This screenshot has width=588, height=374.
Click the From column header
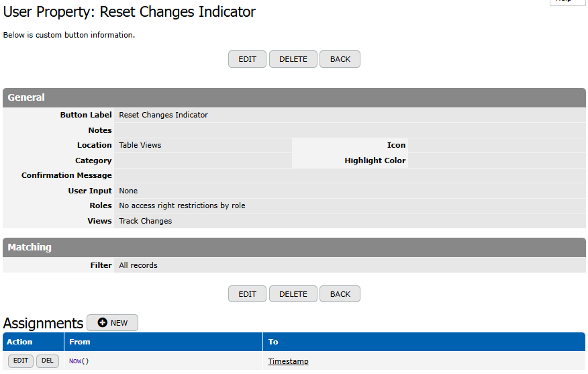79,342
